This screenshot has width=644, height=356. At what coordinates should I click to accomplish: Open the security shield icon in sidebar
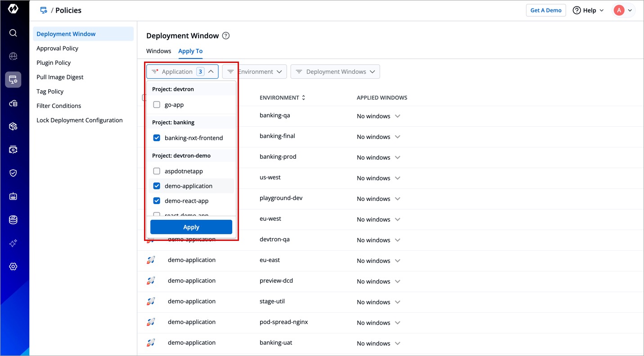[x=13, y=173]
